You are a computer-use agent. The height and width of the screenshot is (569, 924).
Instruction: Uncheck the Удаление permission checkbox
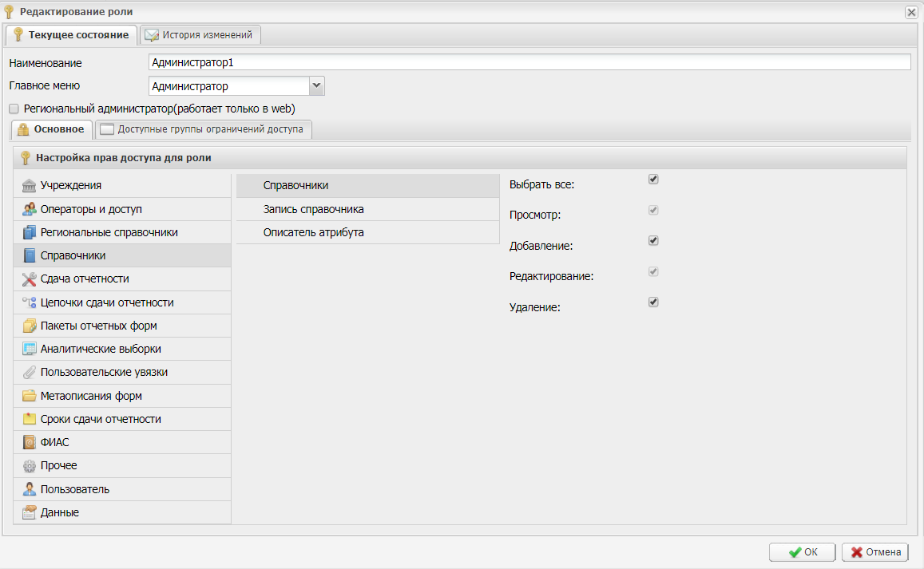tap(653, 302)
